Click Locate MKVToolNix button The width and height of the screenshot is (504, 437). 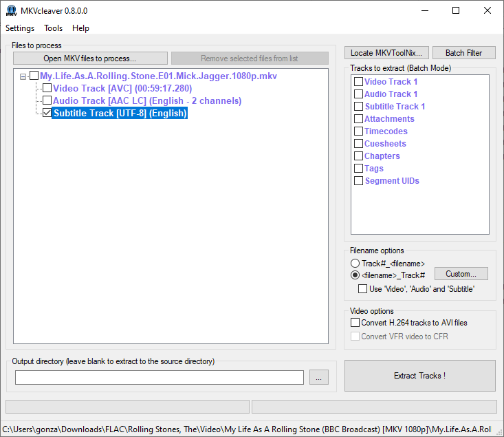point(386,53)
